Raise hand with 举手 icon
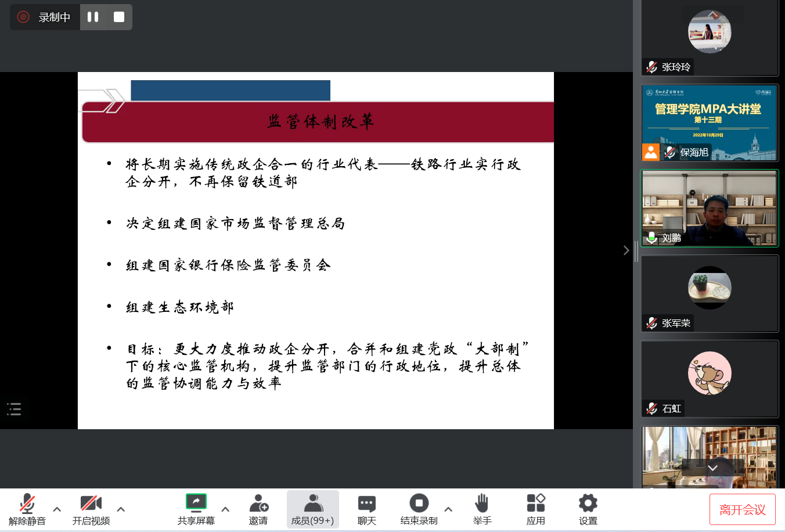 click(x=482, y=509)
